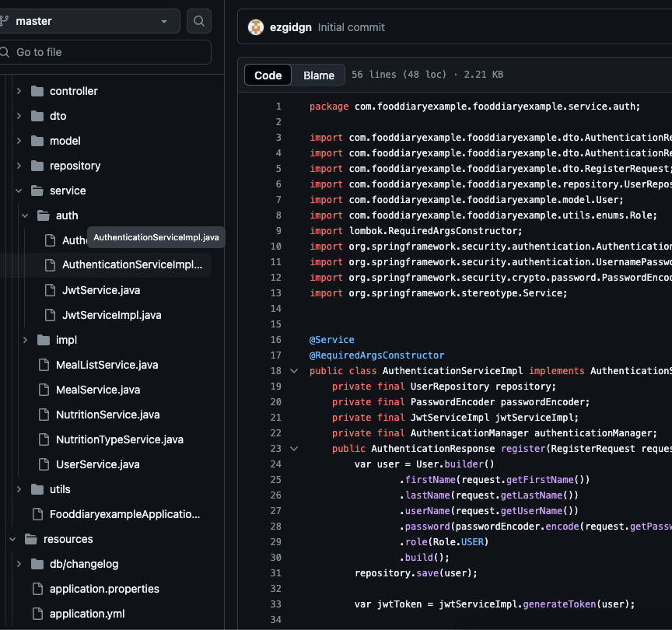Open JwtService.java file

tap(101, 290)
